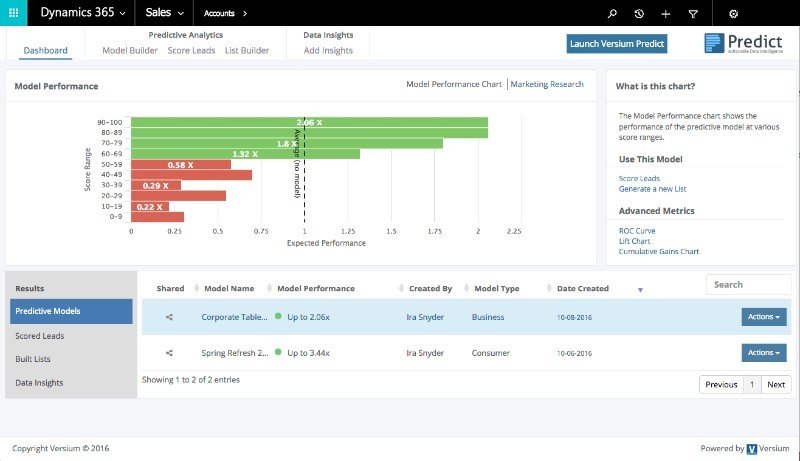Click the 10-19 red bar labeled 0.22 X

coord(149,207)
